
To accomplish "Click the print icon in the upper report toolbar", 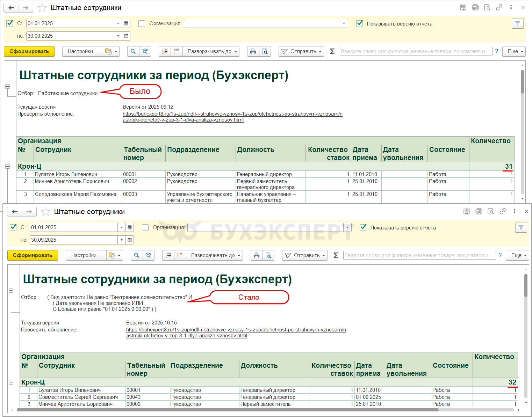I will 253,51.
